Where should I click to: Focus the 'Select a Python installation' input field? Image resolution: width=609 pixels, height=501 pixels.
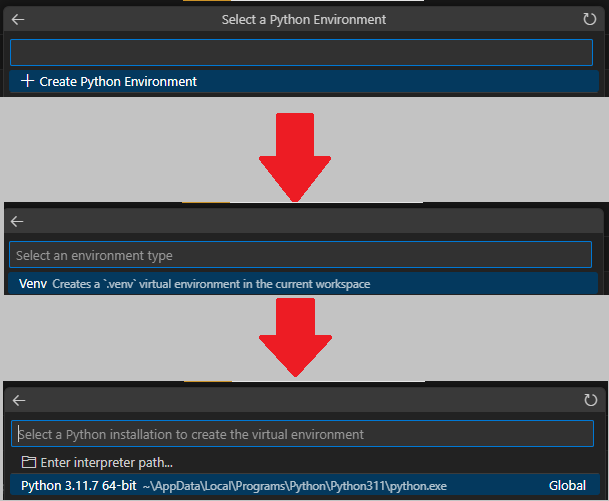[x=303, y=434]
